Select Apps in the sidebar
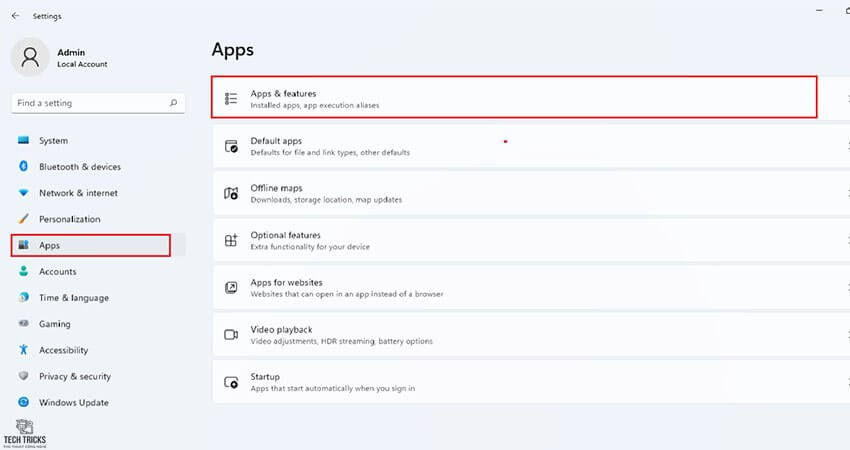The image size is (850, 450). click(x=99, y=245)
